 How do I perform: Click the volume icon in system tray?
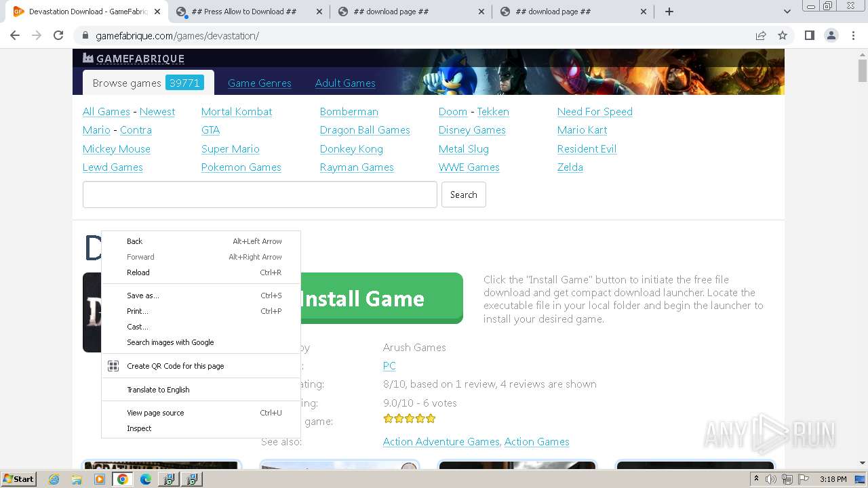(771, 479)
